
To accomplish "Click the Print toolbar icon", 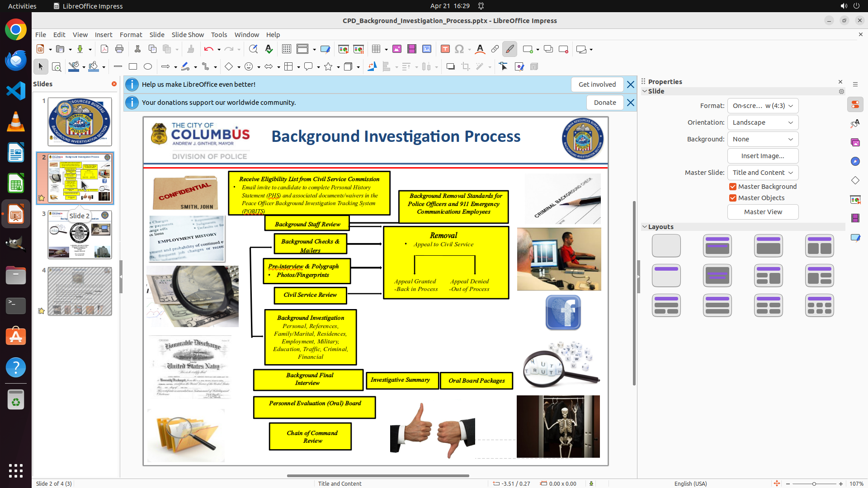I will pos(119,49).
